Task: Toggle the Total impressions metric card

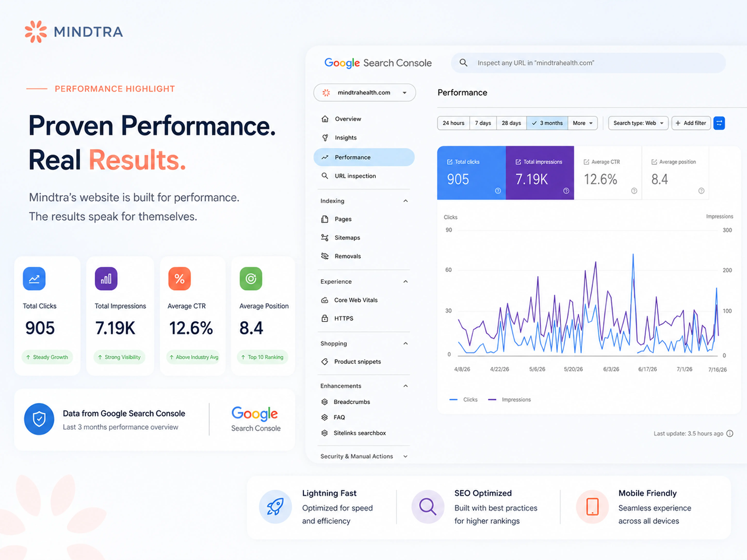Action: (x=540, y=173)
